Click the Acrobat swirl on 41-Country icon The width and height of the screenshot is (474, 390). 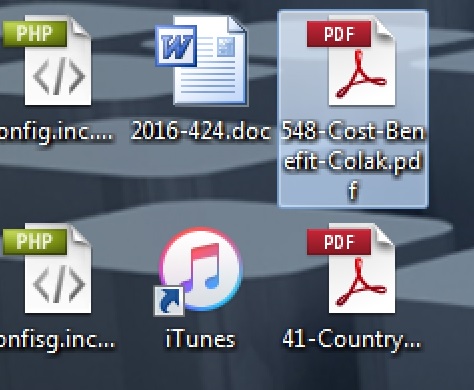click(361, 282)
